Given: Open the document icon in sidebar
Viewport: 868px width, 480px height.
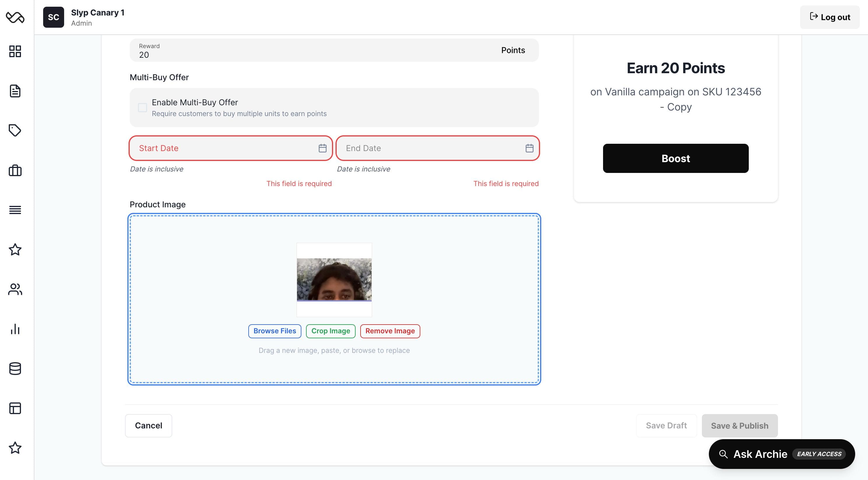Looking at the screenshot, I should coord(15,91).
